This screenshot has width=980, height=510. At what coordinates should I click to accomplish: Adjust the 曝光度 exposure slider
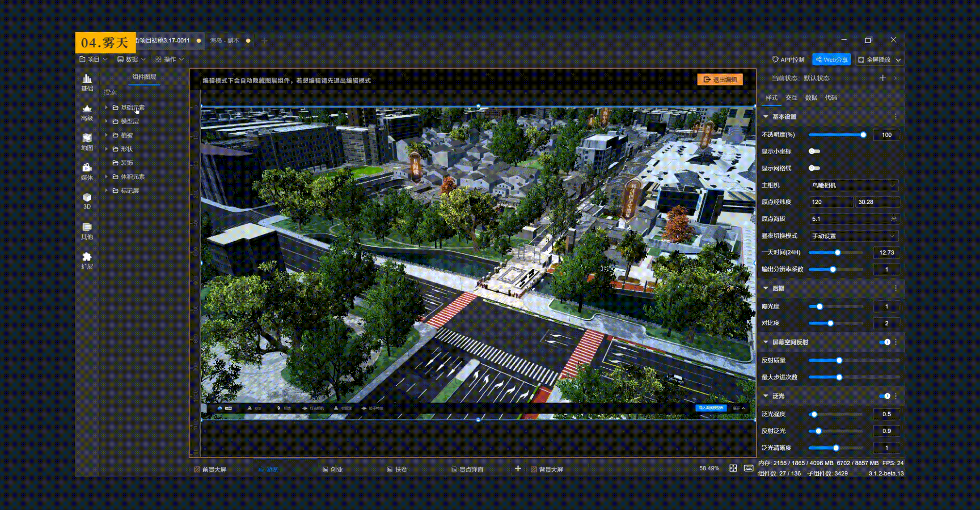tap(820, 307)
